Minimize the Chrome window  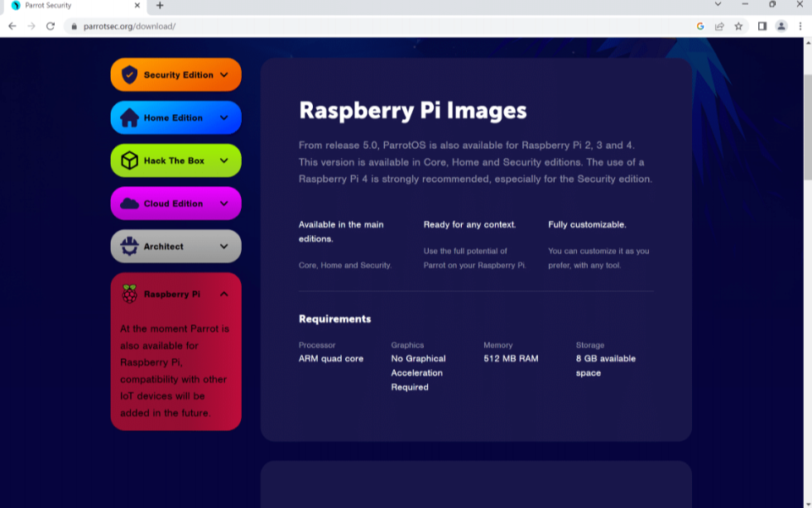[745, 4]
